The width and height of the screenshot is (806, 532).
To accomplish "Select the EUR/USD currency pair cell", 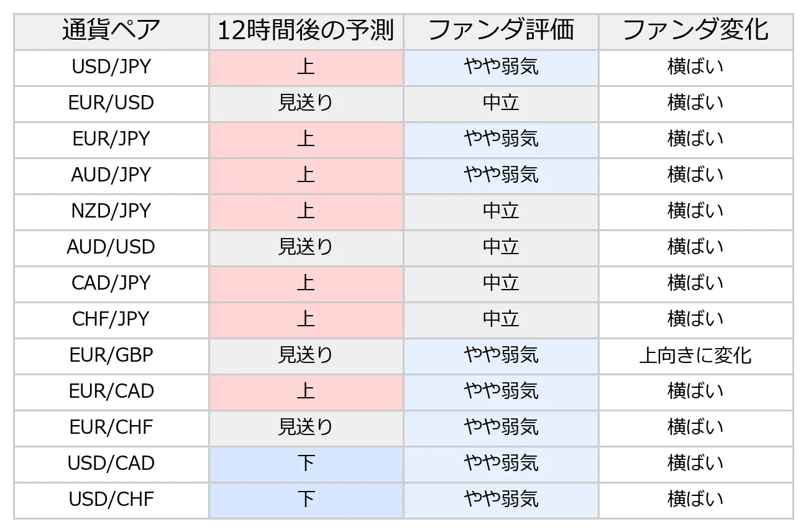I will (111, 104).
